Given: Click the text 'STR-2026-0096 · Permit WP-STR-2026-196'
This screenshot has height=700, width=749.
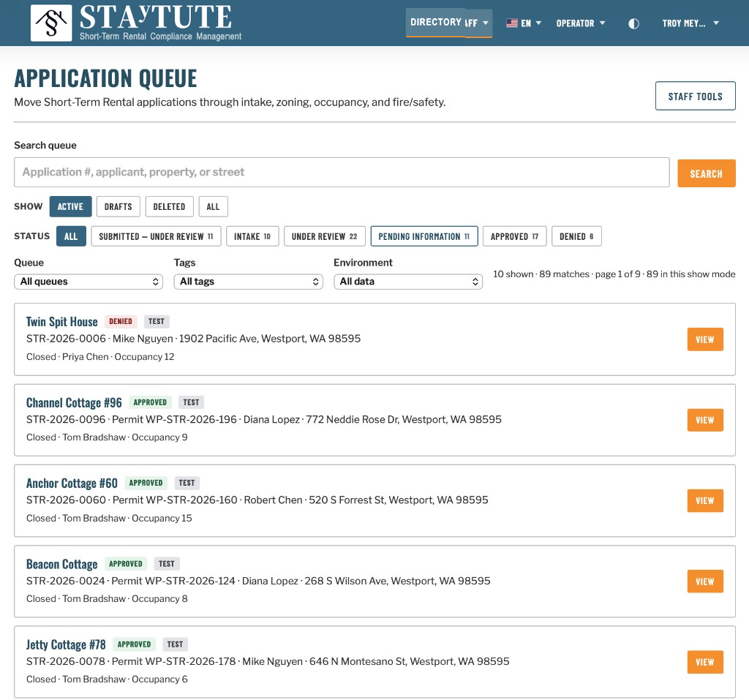Looking at the screenshot, I should (x=132, y=420).
